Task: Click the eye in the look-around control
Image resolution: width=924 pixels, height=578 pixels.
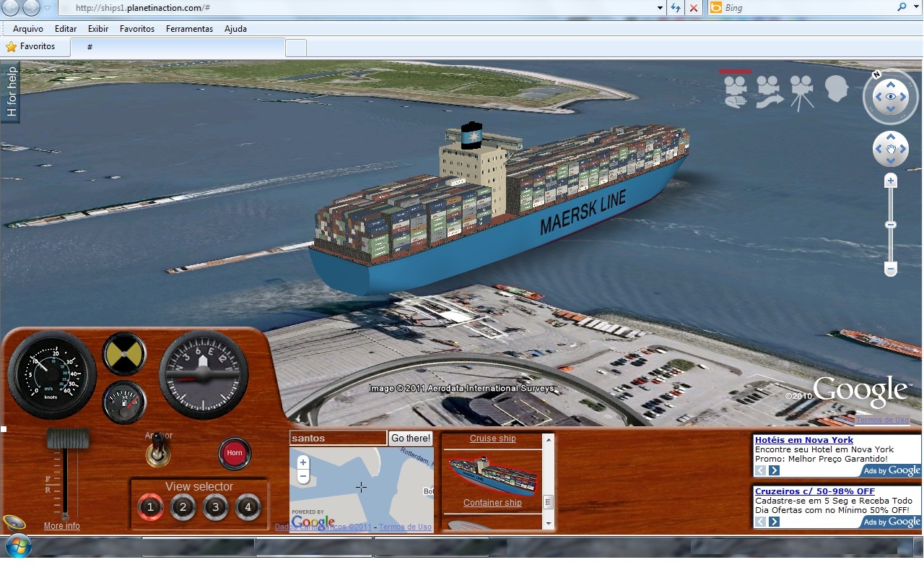Action: [891, 97]
